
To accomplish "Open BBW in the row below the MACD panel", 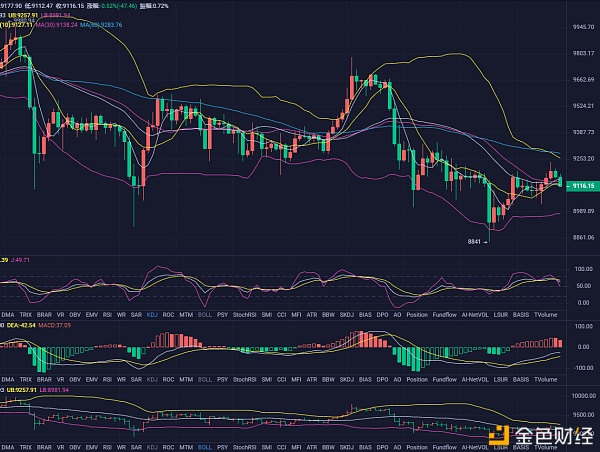I will point(328,379).
